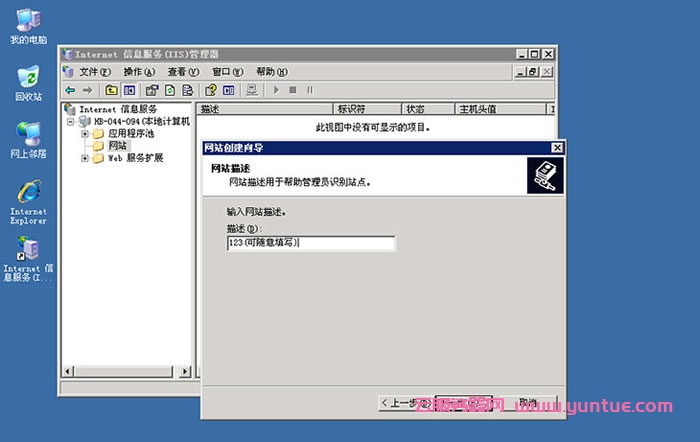The image size is (700, 442).
Task: Open the 查看(V) menu
Action: click(x=183, y=72)
